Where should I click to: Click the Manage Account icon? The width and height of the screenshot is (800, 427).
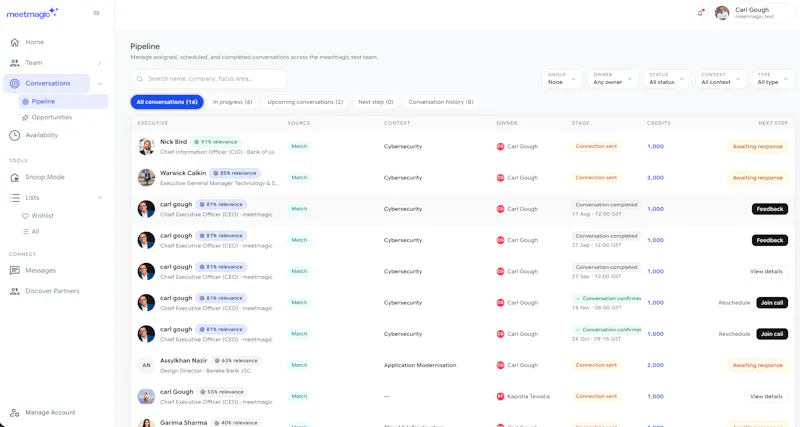tap(15, 412)
